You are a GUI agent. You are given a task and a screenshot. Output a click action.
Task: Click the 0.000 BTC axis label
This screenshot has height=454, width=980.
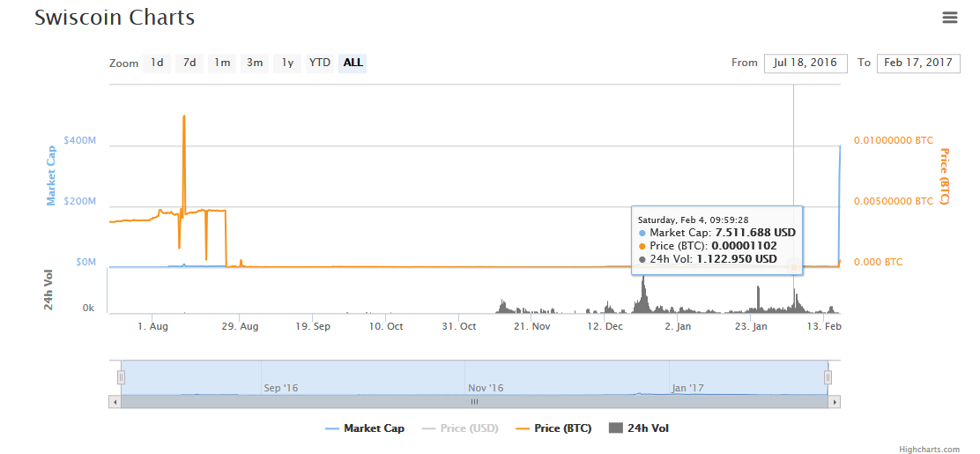click(x=878, y=262)
